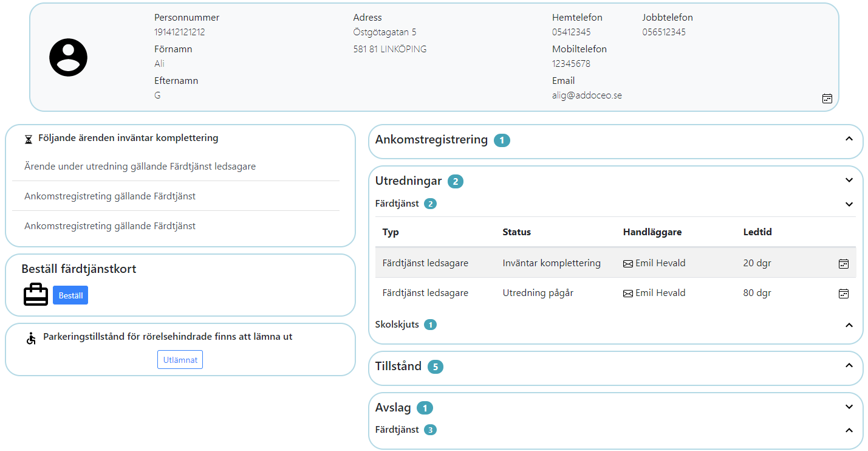This screenshot has width=868, height=451.
Task: Click the 80 dgr ledtid value
Action: tap(757, 293)
